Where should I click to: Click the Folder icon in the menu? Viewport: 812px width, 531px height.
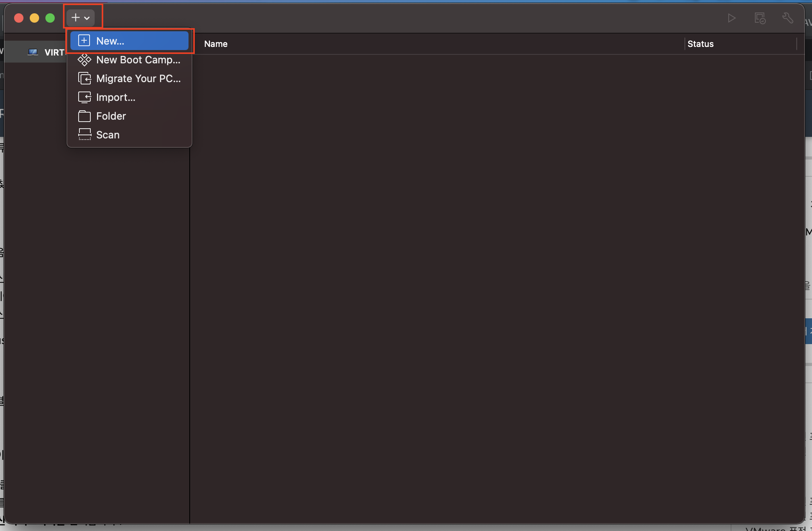tap(84, 116)
